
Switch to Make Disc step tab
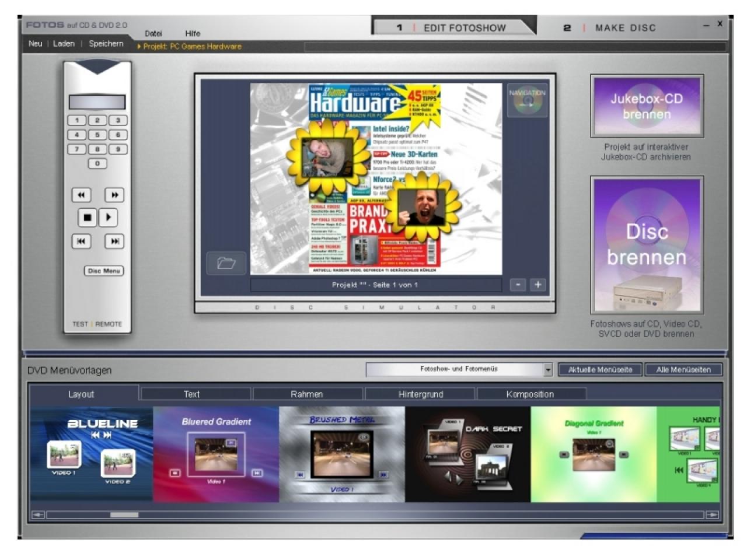point(610,27)
